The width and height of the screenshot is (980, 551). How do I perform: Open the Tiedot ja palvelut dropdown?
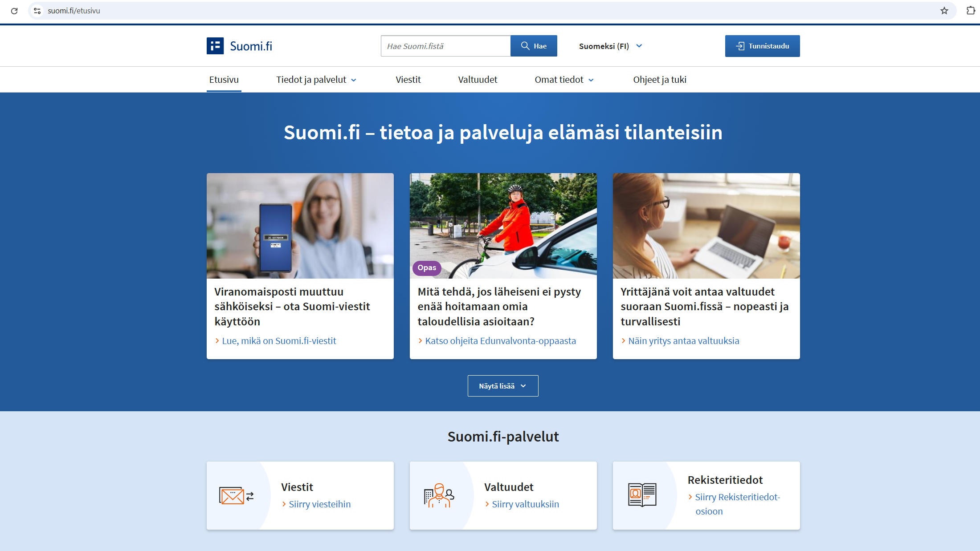pos(316,79)
